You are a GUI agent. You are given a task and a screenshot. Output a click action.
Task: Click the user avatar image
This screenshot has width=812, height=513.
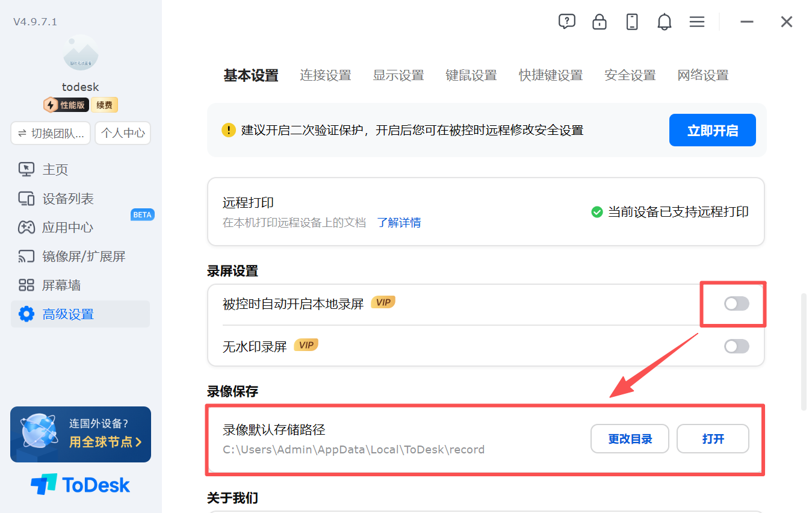point(81,53)
